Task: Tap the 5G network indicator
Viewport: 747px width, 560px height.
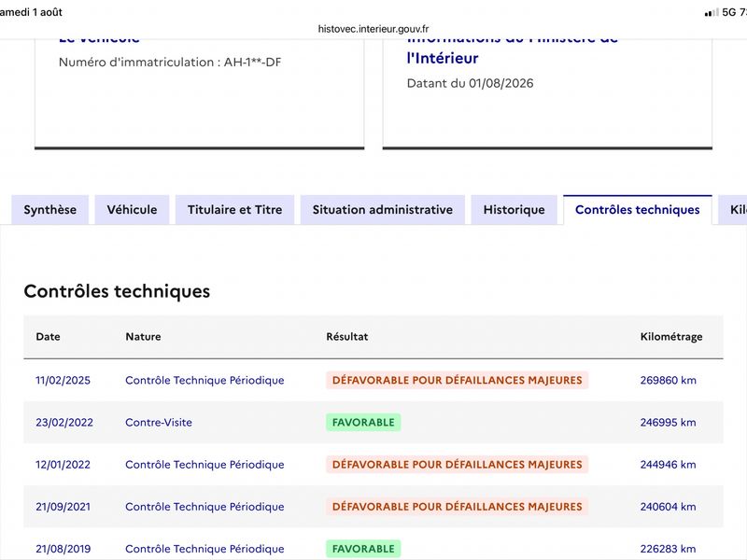Action: pyautogui.click(x=729, y=12)
